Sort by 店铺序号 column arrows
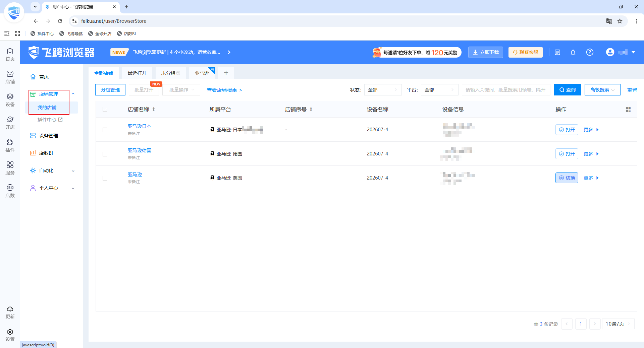This screenshot has width=644, height=348. [x=311, y=110]
